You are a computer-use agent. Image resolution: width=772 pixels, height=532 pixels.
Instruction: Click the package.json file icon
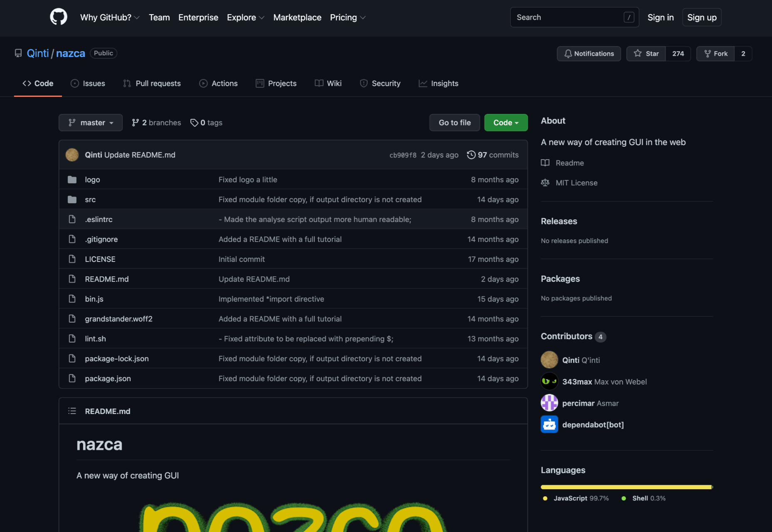tap(72, 379)
